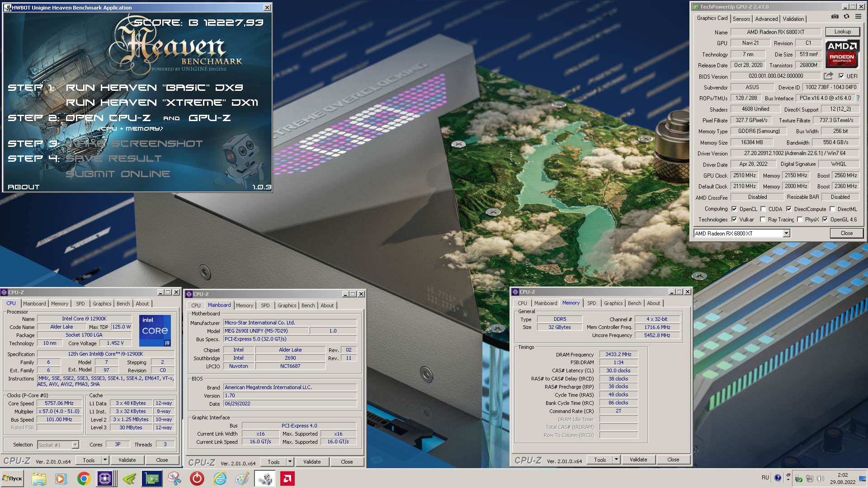
Task: Open Google Chrome in taskbar
Action: click(x=84, y=479)
